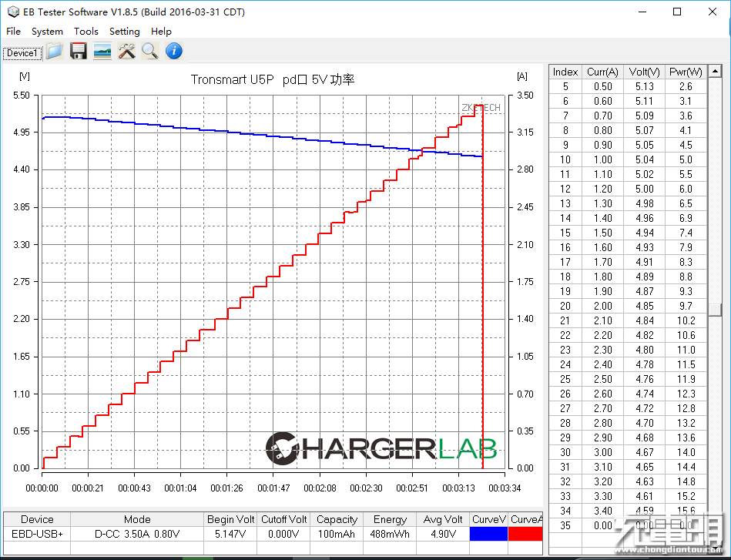Screen dimensions: 731x560
Task: Open the Setting menu
Action: coord(125,32)
